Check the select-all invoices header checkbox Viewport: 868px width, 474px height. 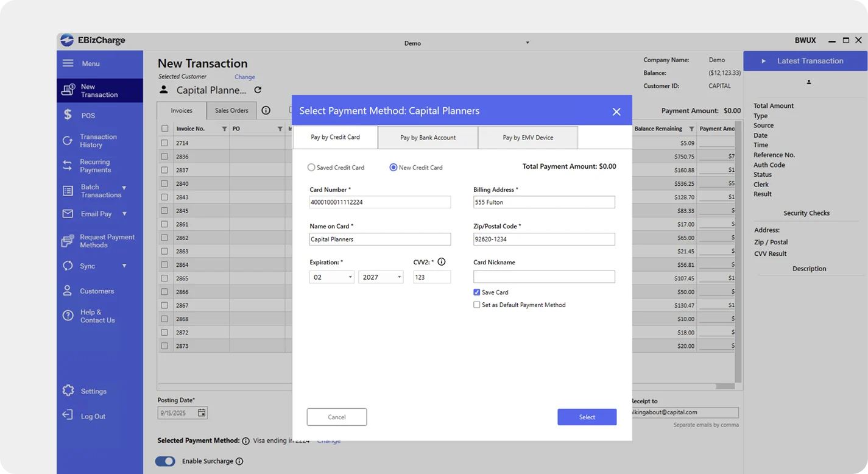(x=164, y=129)
